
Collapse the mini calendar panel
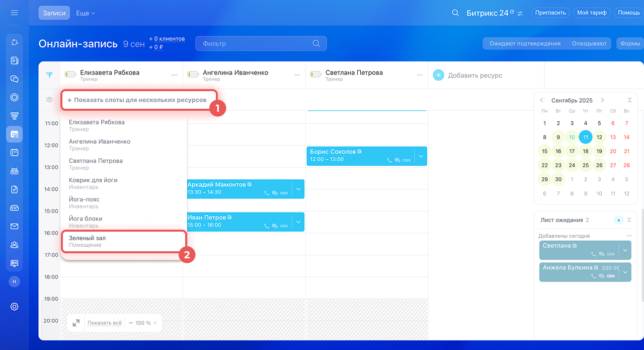629,100
